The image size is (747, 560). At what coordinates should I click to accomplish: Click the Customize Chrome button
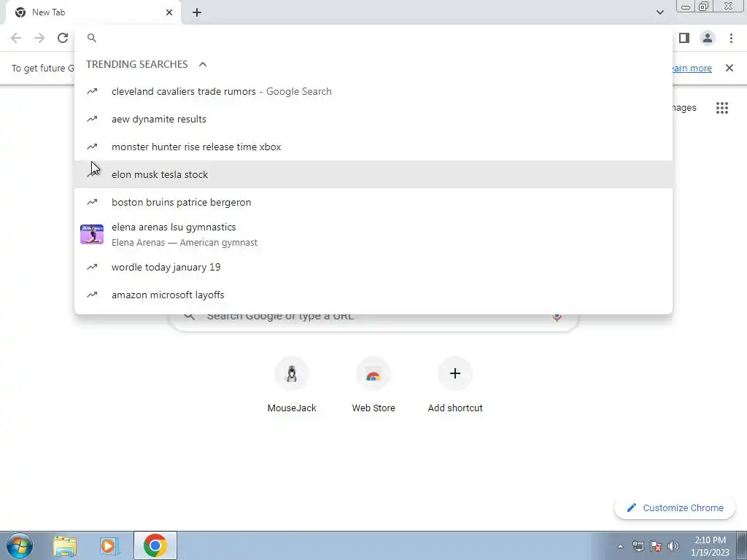click(675, 508)
